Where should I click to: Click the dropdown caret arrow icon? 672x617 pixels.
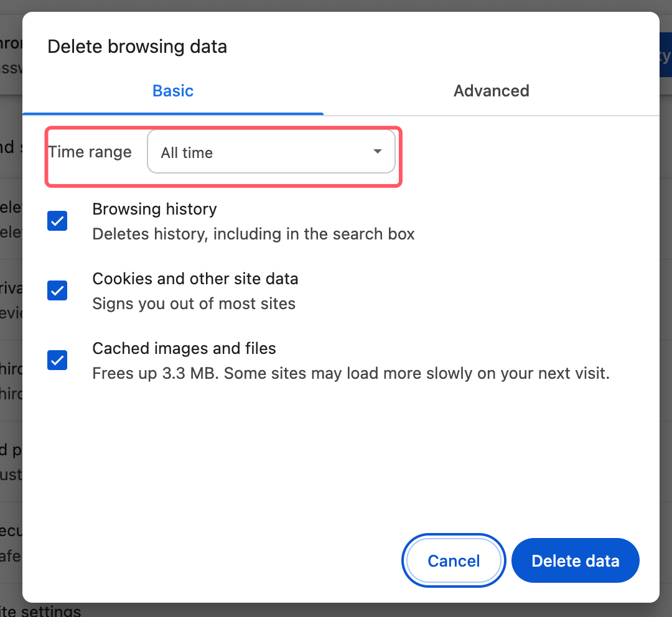[377, 151]
